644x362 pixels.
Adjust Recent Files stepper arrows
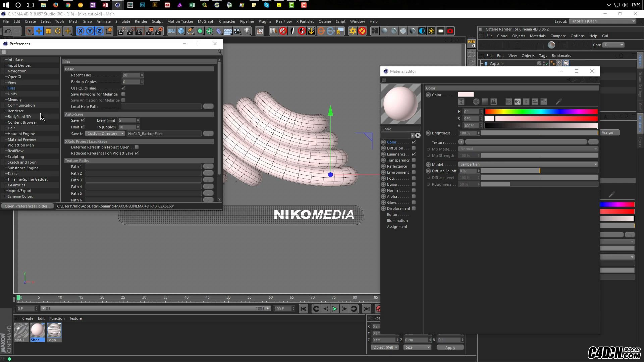142,75
